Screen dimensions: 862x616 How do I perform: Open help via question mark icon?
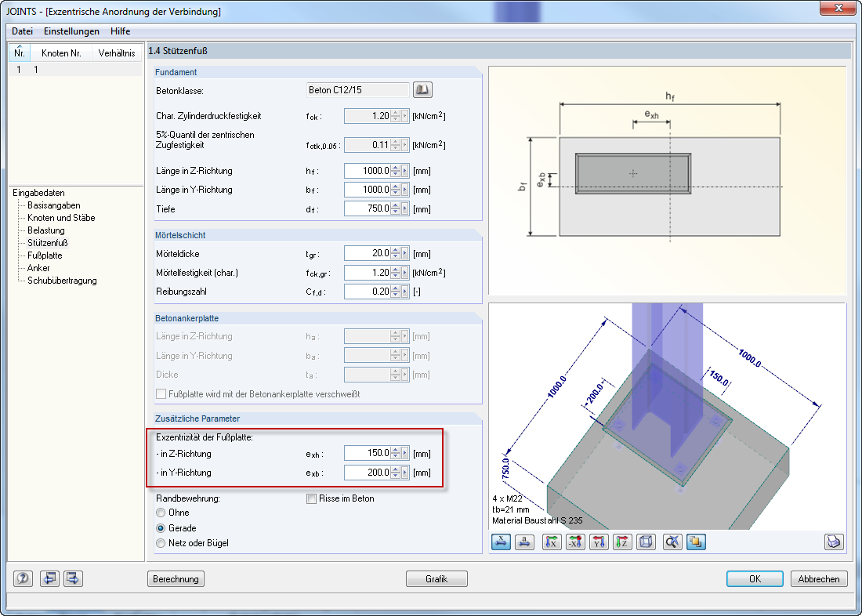(x=23, y=578)
